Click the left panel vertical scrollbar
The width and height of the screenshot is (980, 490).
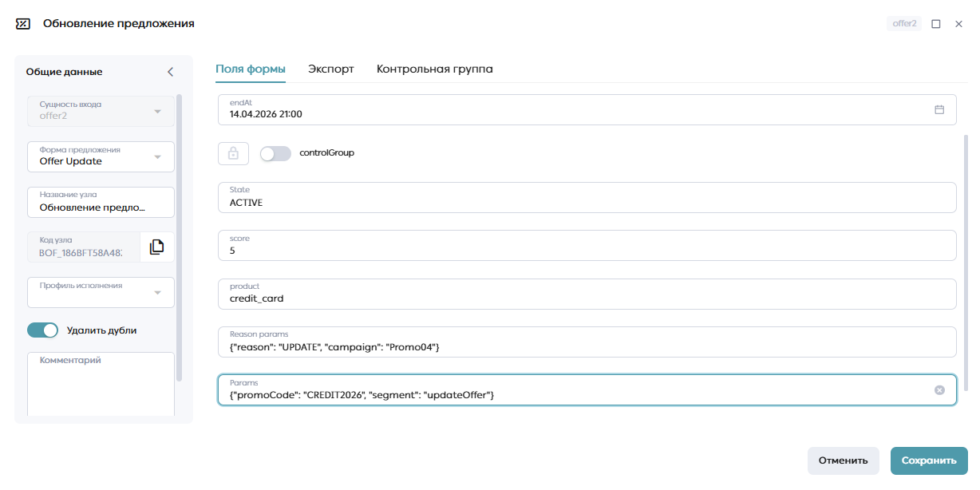(180, 238)
